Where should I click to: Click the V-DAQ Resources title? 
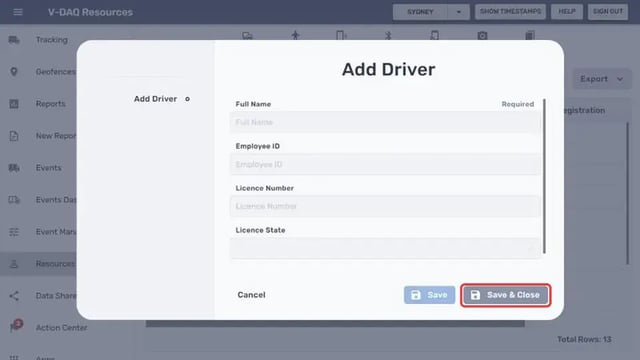click(x=90, y=12)
